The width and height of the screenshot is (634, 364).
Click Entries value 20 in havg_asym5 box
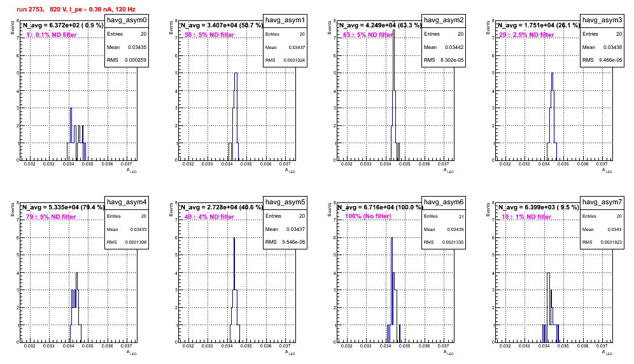(302, 216)
